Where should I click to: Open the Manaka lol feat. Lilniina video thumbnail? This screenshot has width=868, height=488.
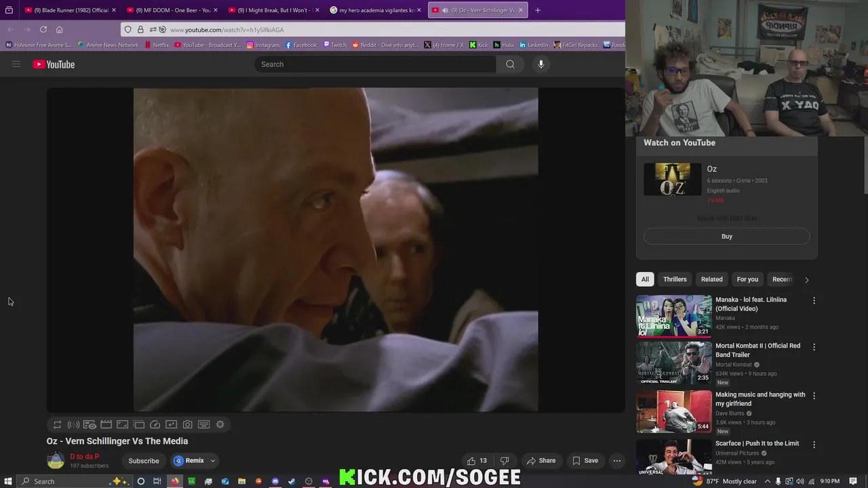pyautogui.click(x=674, y=316)
